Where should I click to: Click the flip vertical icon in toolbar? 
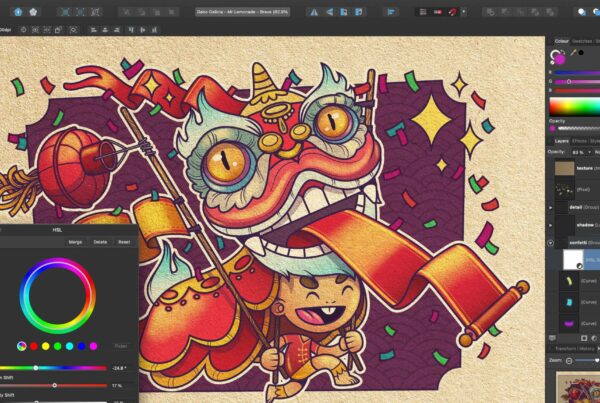click(329, 12)
